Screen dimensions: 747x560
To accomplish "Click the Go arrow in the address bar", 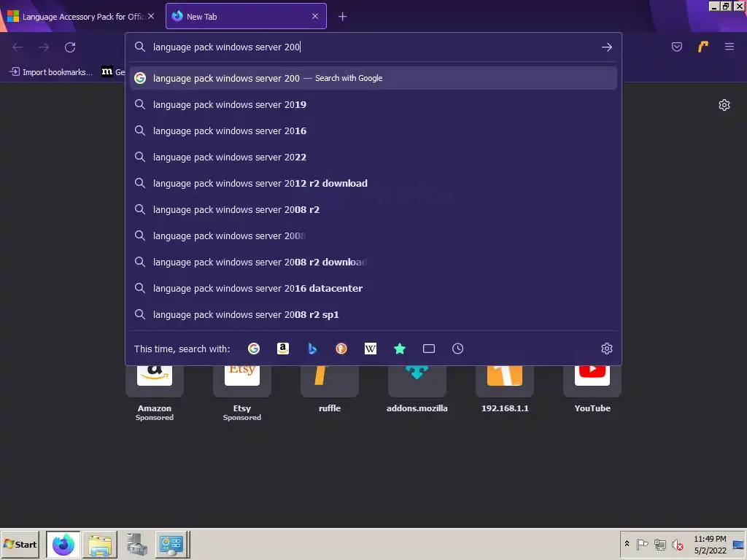I will pos(606,47).
